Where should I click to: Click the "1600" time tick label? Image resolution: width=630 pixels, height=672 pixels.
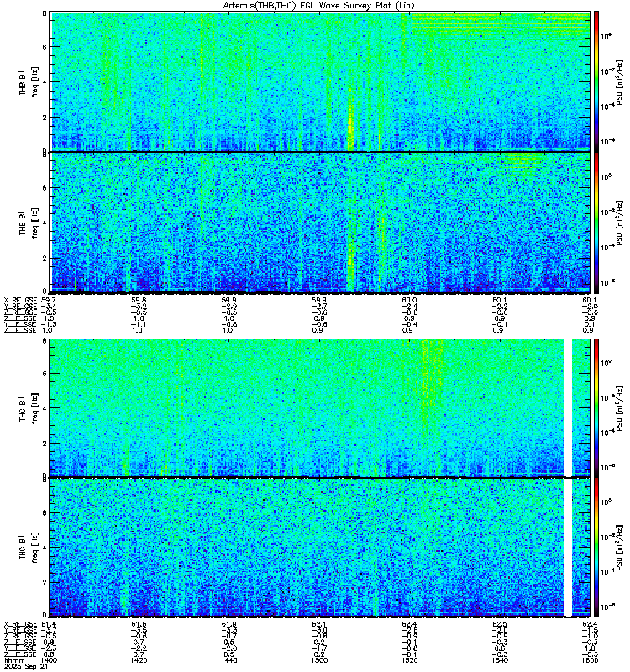click(x=590, y=660)
